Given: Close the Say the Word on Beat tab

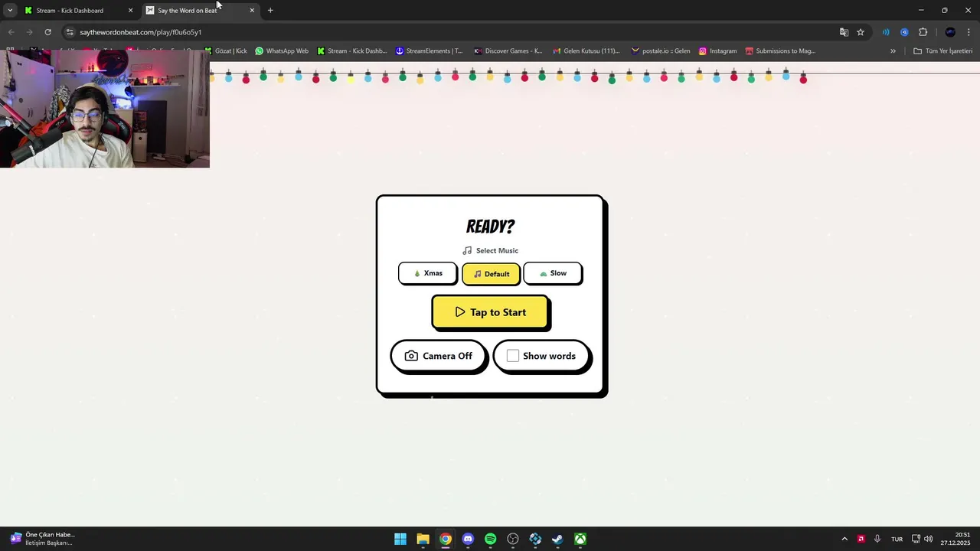Looking at the screenshot, I should tap(252, 11).
